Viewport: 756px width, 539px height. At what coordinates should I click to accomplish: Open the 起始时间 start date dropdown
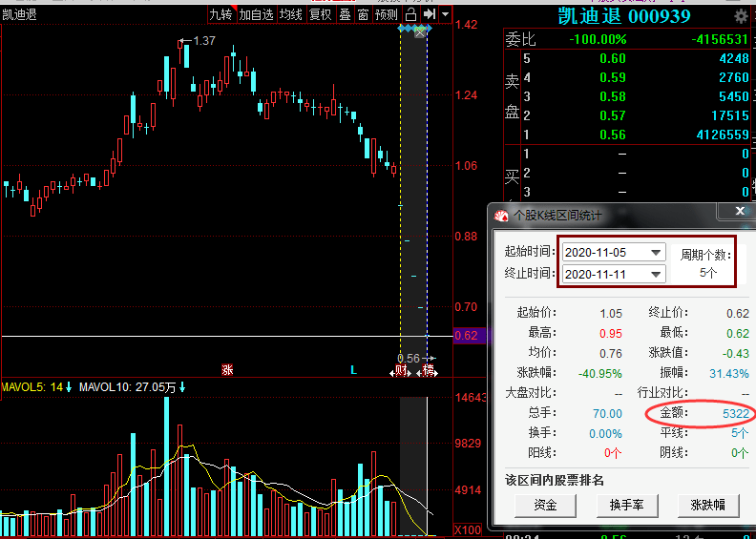pyautogui.click(x=655, y=252)
